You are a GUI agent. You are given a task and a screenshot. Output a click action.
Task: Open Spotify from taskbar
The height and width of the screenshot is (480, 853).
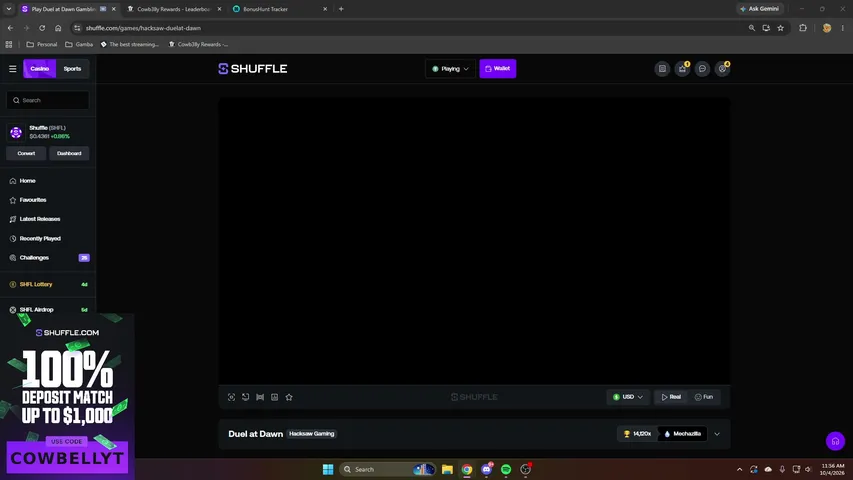click(506, 469)
